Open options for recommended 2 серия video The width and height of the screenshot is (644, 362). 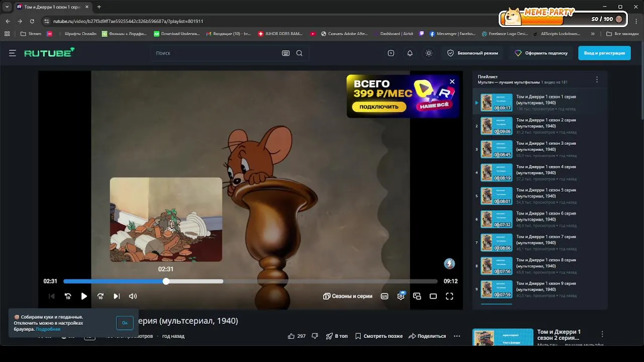click(602, 334)
